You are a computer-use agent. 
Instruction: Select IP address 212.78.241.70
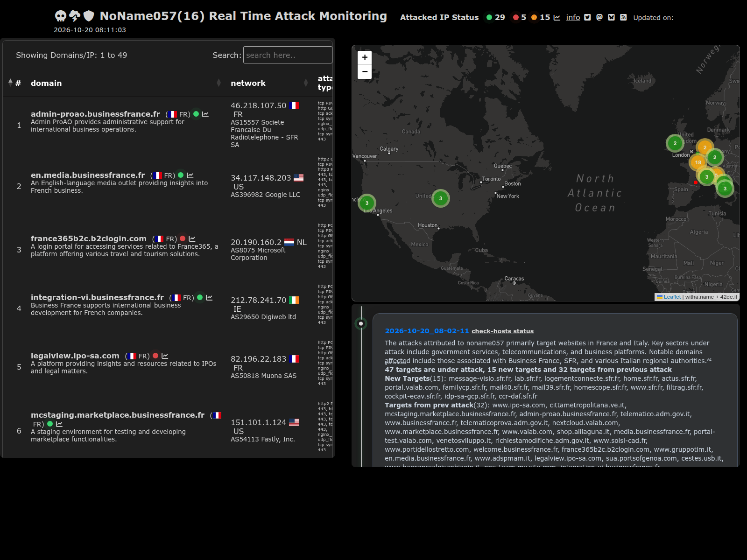tap(258, 300)
